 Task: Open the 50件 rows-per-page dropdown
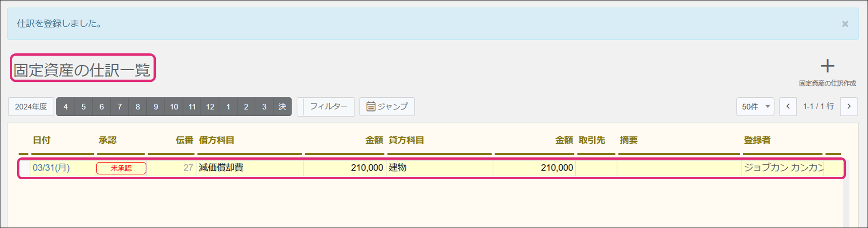(x=755, y=107)
